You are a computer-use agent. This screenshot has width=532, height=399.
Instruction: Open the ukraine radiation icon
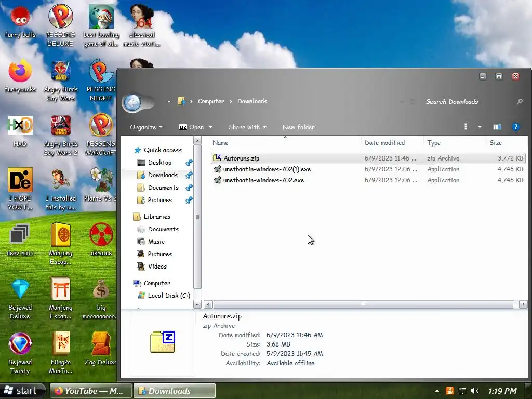coord(101,240)
